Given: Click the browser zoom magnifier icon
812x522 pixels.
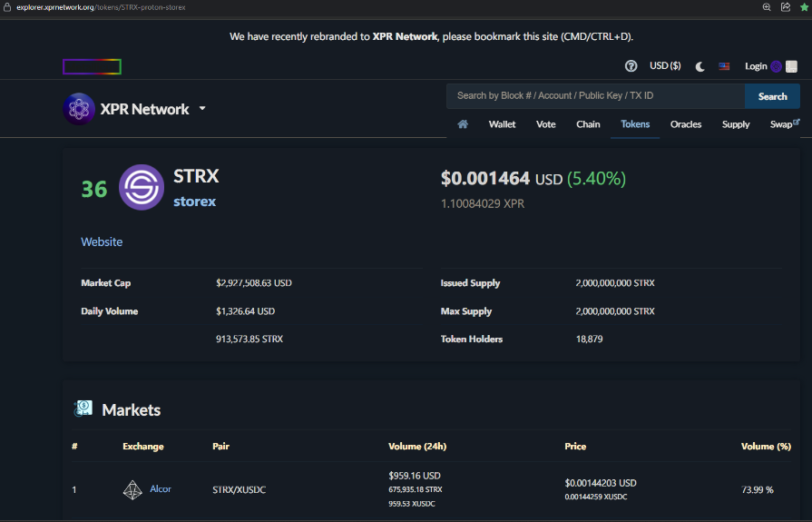Looking at the screenshot, I should point(767,7).
